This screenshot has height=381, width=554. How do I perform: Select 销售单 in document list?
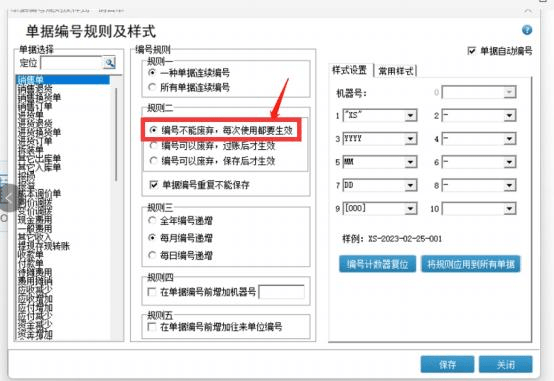[63, 80]
